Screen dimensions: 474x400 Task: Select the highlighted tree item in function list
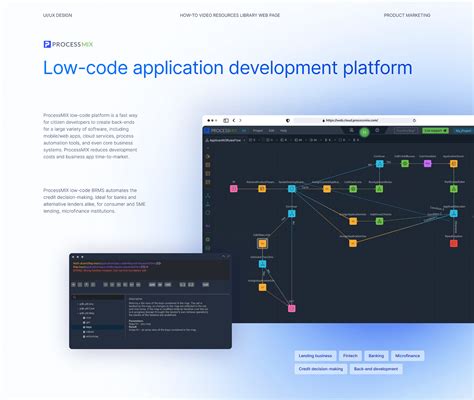point(98,327)
